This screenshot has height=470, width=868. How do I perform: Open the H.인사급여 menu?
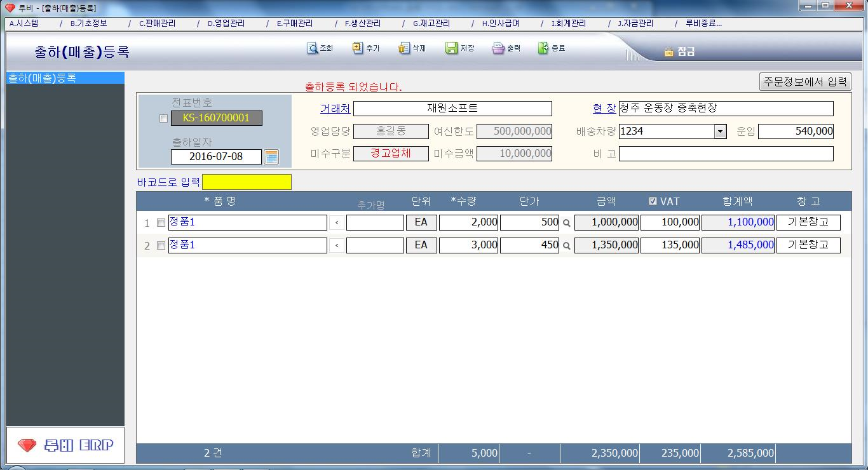(x=500, y=23)
